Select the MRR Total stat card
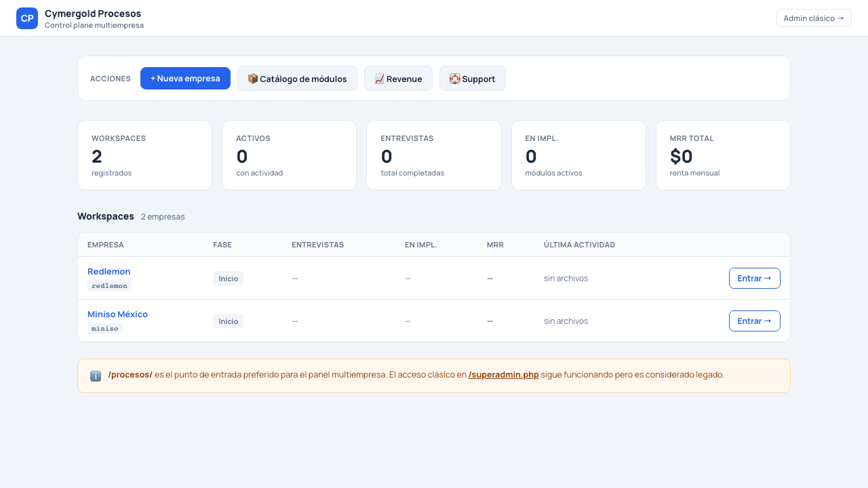 pos(723,155)
